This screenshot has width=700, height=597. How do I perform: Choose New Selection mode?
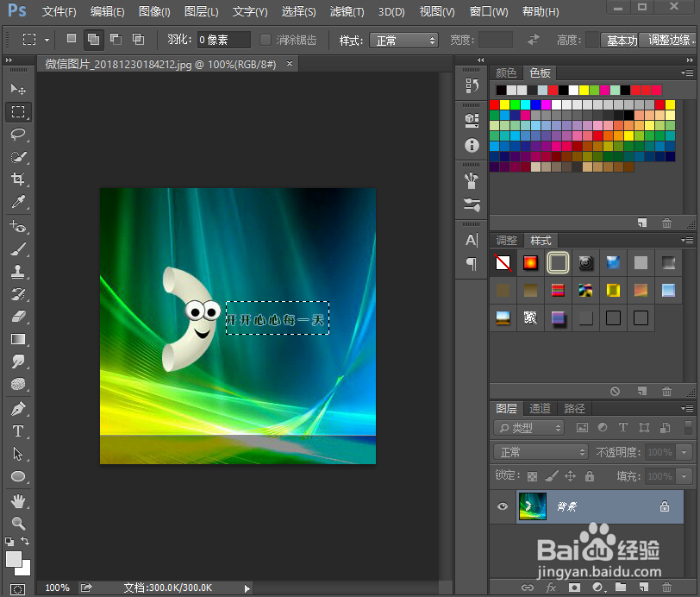[71, 39]
